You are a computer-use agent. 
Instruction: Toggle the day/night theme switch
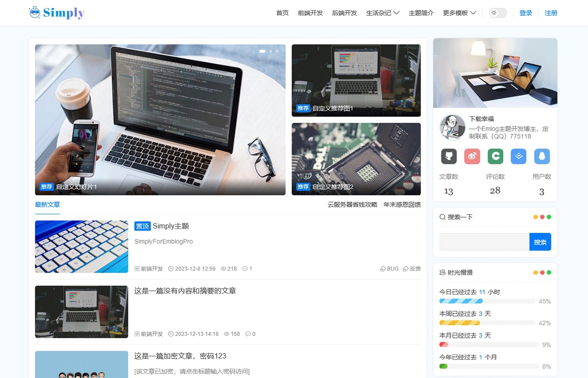pyautogui.click(x=498, y=13)
